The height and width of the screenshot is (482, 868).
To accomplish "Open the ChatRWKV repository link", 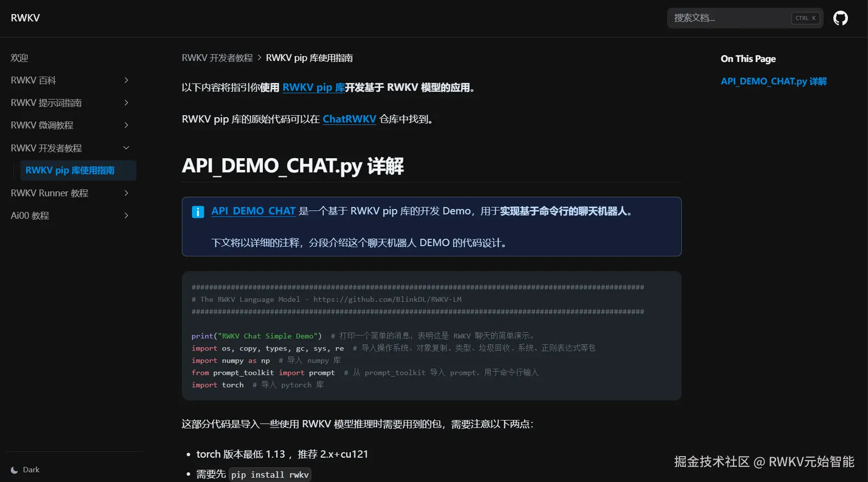I will click(349, 119).
